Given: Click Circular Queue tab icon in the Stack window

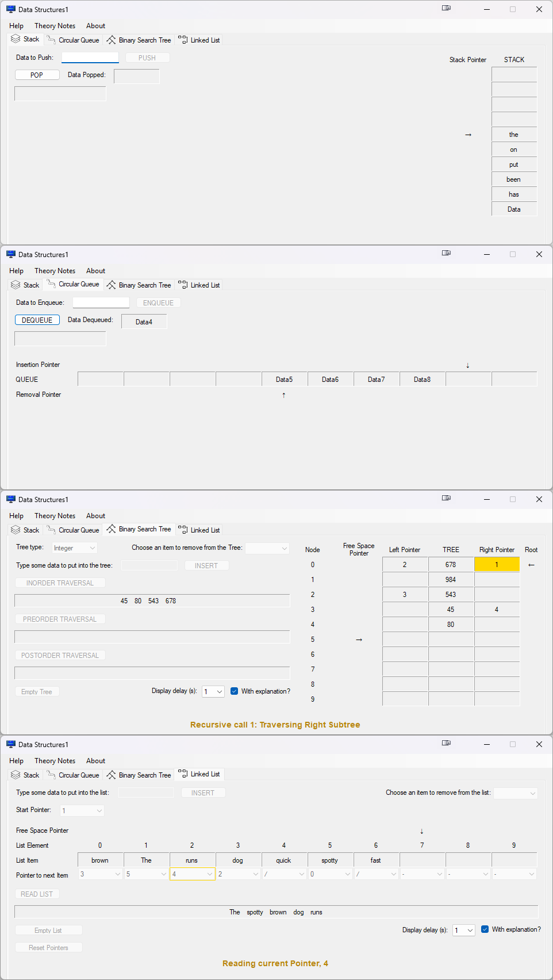Looking at the screenshot, I should (x=51, y=40).
